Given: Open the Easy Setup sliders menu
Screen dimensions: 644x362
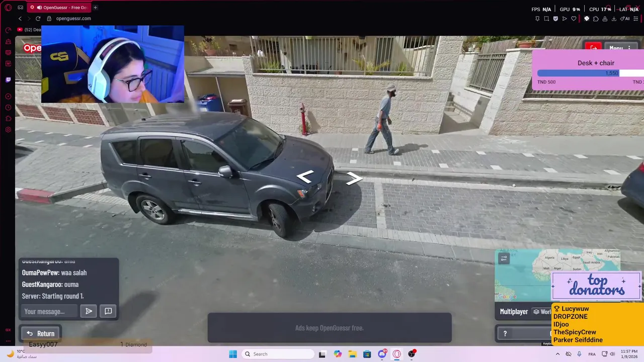Looking at the screenshot, I should pyautogui.click(x=636, y=19).
